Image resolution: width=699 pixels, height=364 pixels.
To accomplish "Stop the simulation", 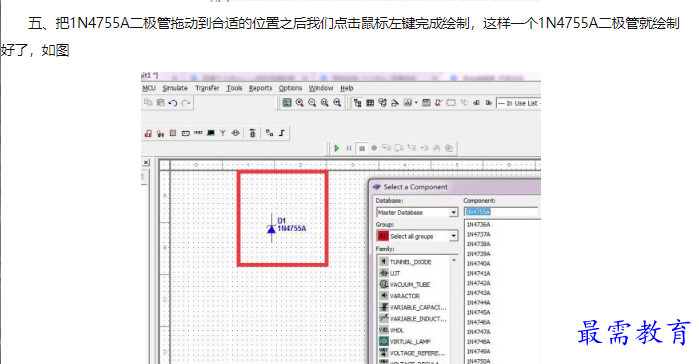I will pyautogui.click(x=362, y=148).
